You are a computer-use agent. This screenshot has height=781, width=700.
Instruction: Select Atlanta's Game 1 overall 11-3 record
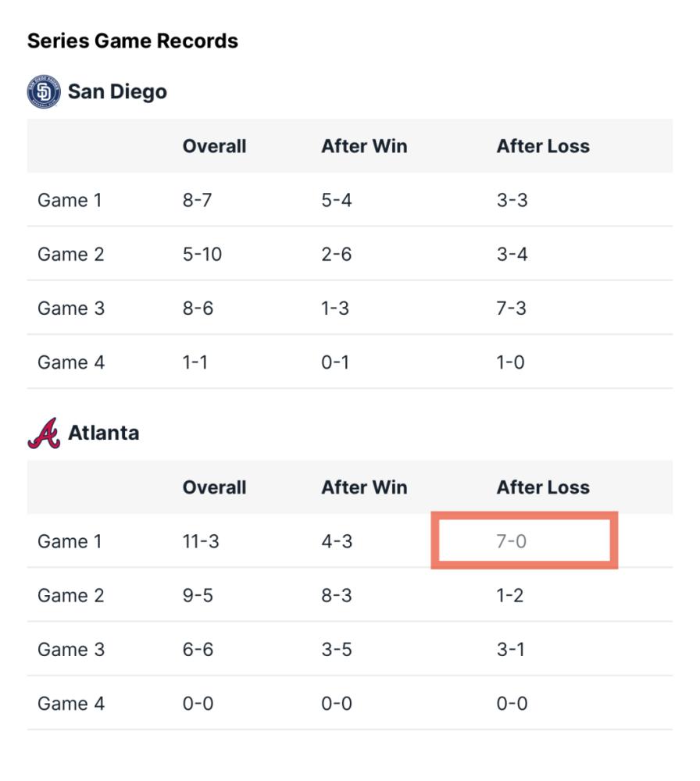coord(201,541)
